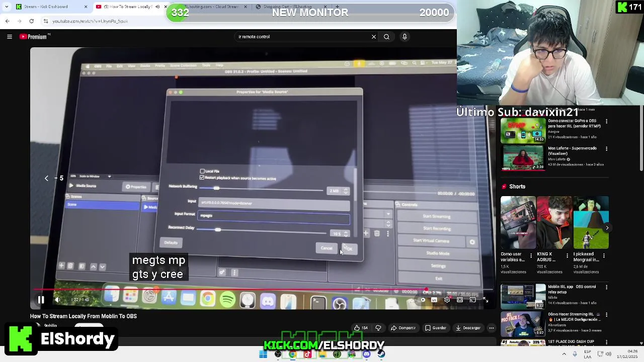
Task: Open the ESP LAA language switcher
Action: [x=588, y=354]
